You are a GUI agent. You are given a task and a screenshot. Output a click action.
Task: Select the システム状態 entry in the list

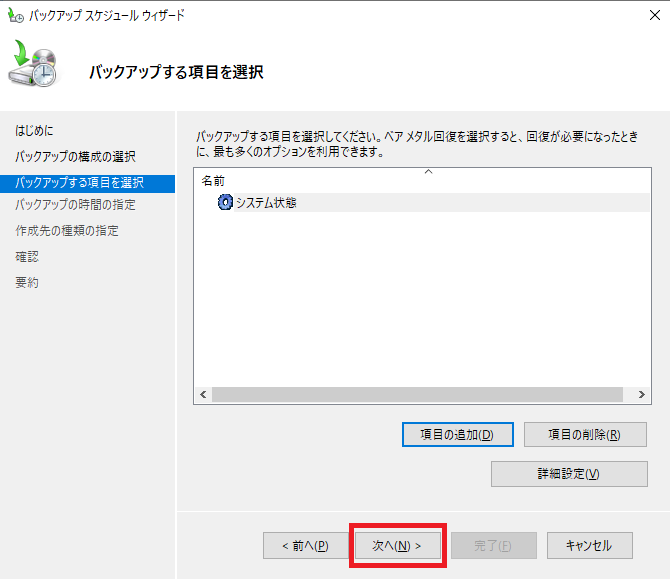(x=266, y=203)
